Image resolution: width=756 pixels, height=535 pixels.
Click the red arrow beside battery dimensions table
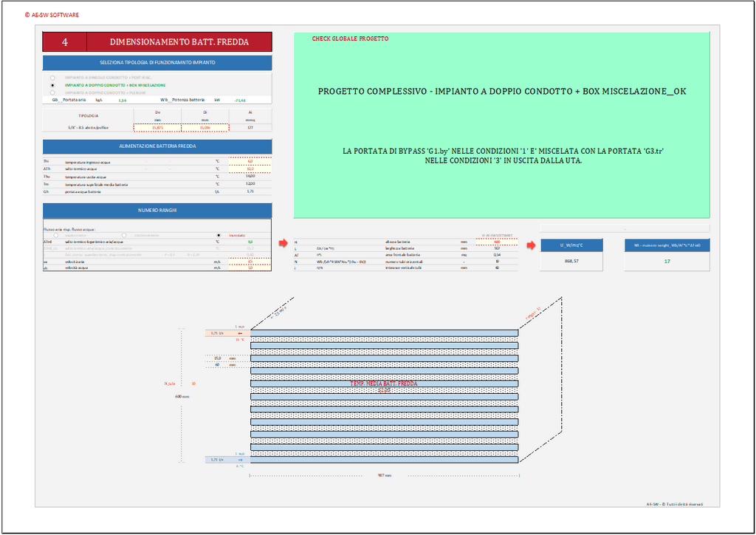pos(283,242)
